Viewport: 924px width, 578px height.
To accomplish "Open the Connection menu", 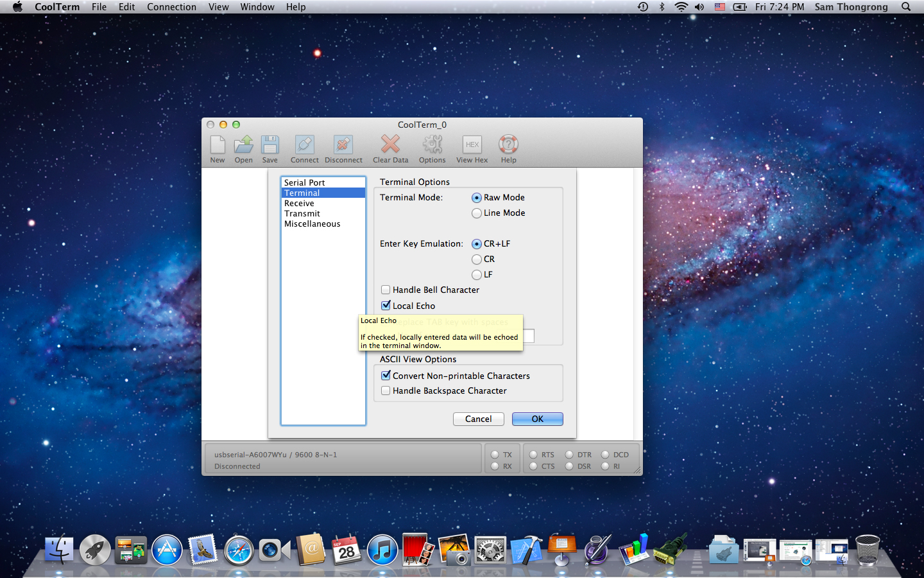I will [171, 7].
